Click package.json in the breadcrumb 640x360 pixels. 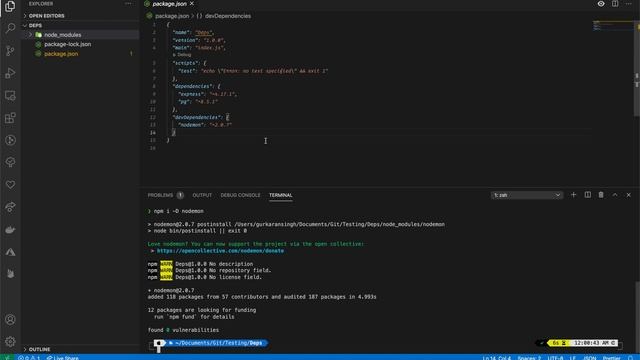(172, 16)
